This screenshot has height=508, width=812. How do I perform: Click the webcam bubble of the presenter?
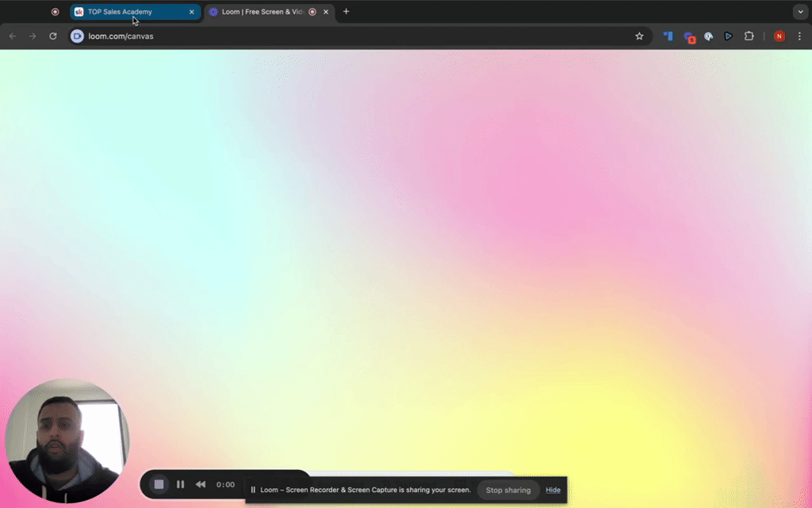pyautogui.click(x=67, y=441)
